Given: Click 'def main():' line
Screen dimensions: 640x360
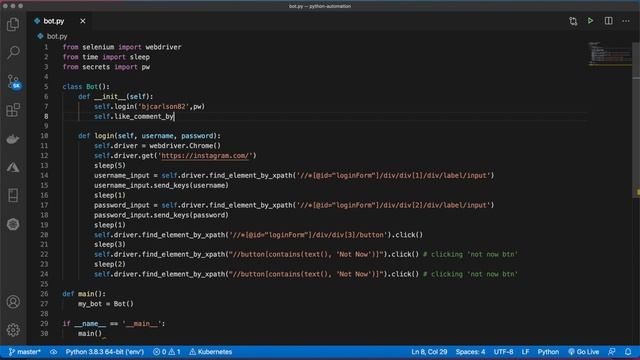Looking at the screenshot, I should tap(84, 294).
